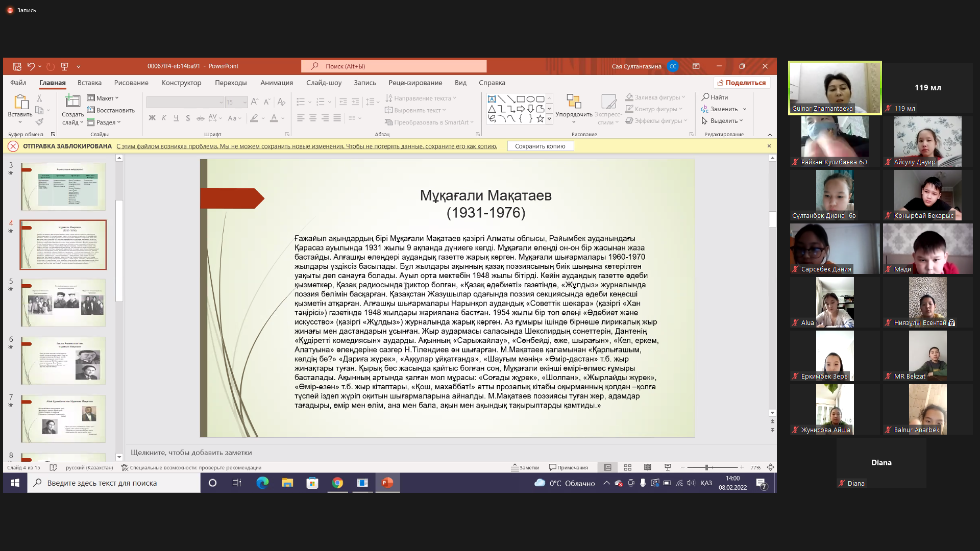Open Reading view from the status bar
Screen dimensions: 980x551
pyautogui.click(x=648, y=467)
